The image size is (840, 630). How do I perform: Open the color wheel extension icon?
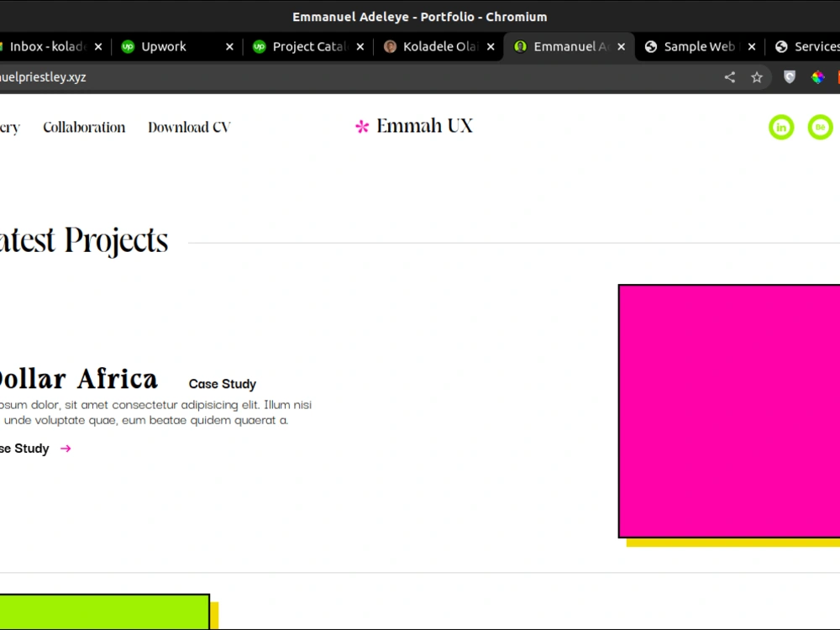tap(817, 77)
